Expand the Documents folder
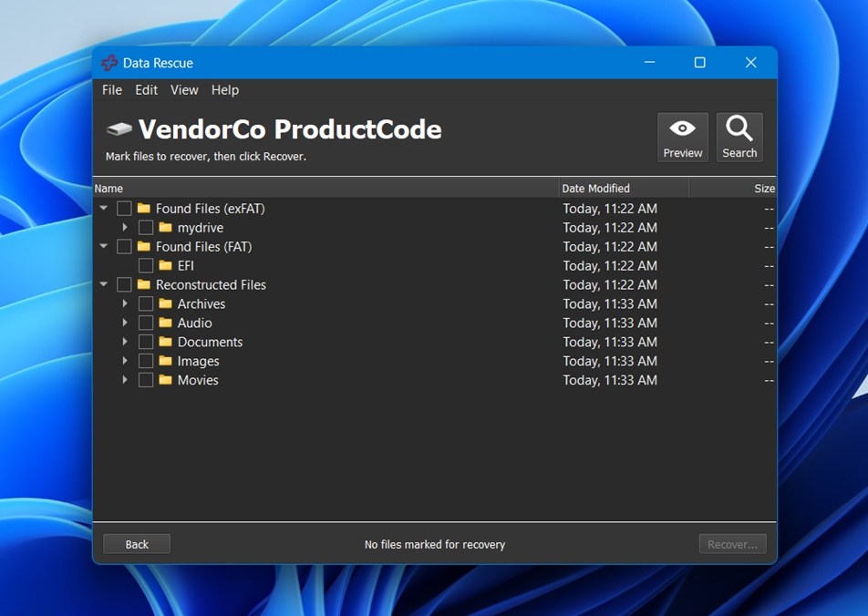 pyautogui.click(x=125, y=342)
